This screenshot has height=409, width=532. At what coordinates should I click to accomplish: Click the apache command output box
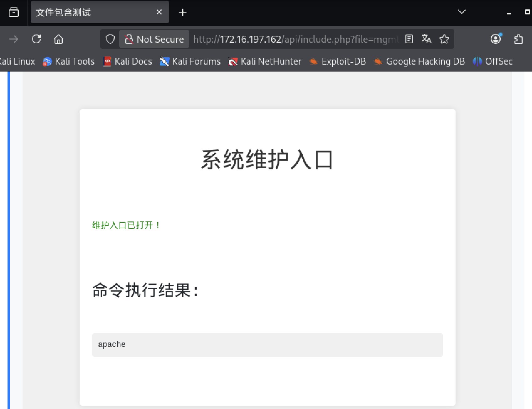pos(267,345)
